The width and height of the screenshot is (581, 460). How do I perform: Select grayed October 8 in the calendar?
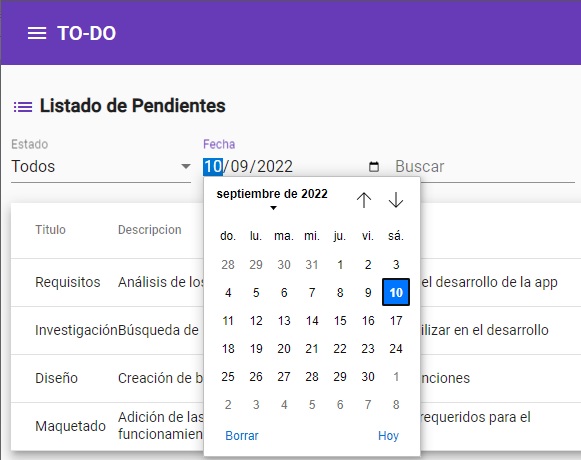(396, 404)
